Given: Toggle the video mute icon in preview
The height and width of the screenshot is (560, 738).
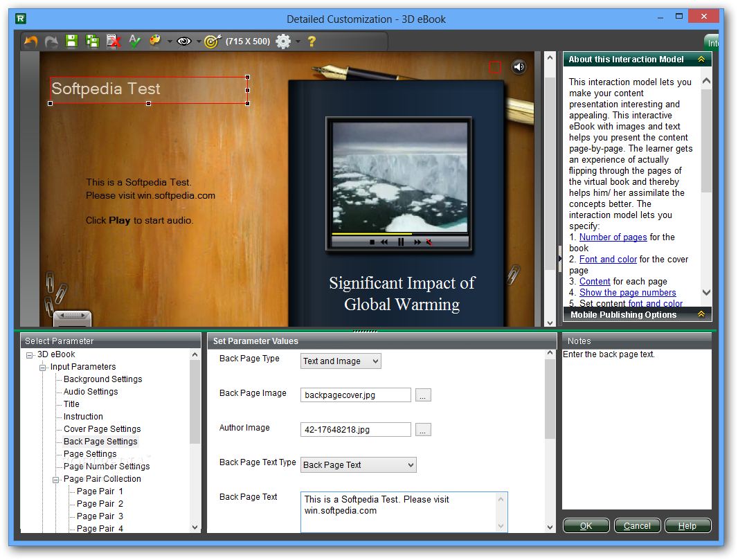Looking at the screenshot, I should (429, 242).
